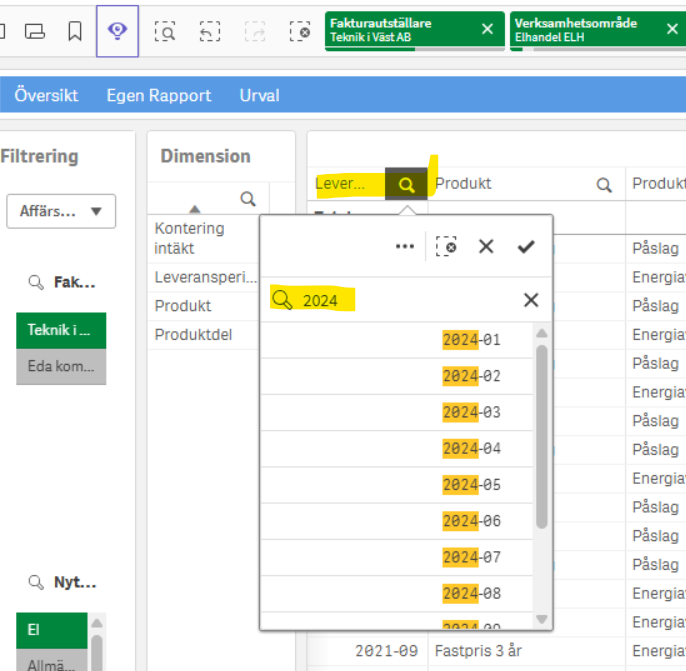Screen dimensions: 686x671
Task: Toggle 2024-06 list value
Action: point(471,521)
